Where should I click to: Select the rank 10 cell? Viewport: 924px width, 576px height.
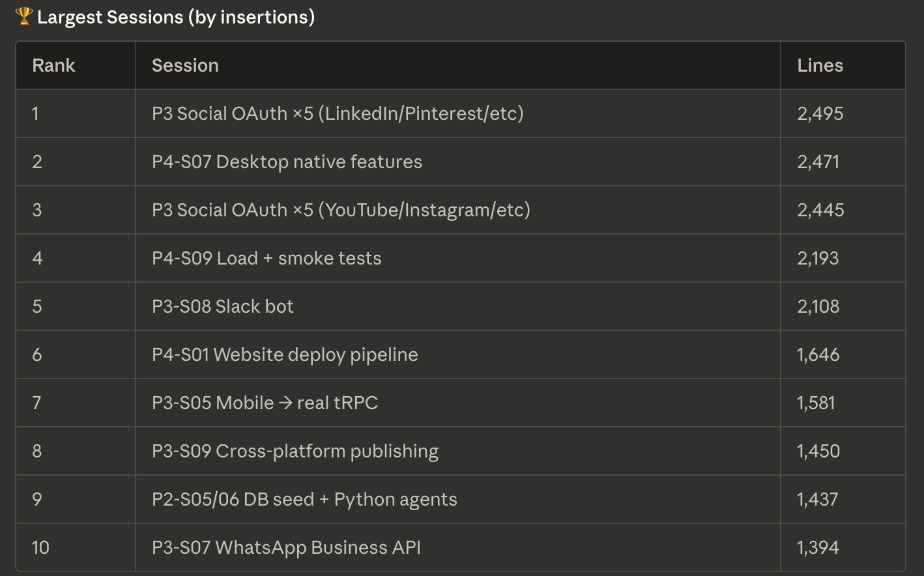pos(40,547)
